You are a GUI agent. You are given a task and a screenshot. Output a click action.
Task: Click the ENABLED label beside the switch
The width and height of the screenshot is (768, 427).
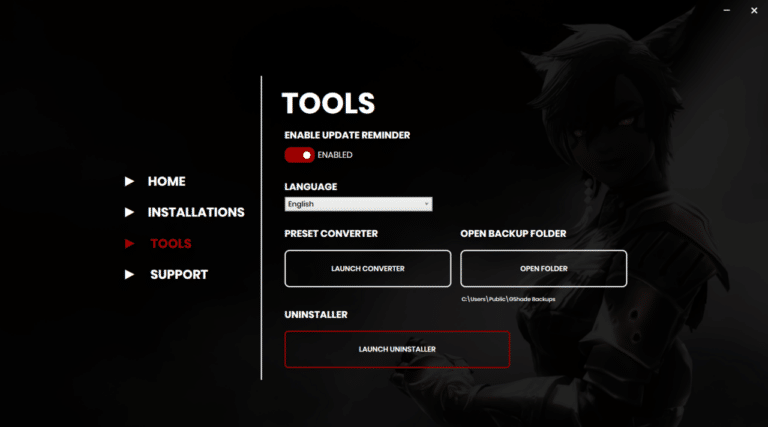[335, 155]
